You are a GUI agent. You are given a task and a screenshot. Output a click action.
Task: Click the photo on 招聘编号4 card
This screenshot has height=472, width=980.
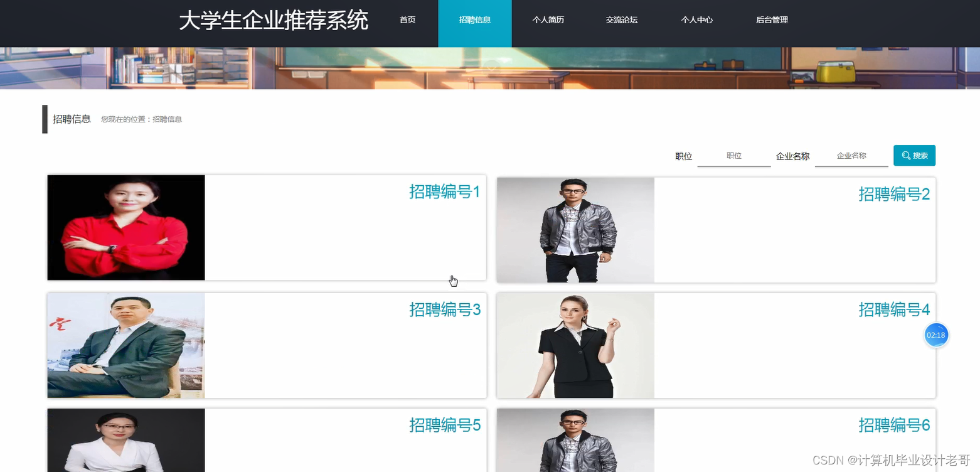[575, 346]
